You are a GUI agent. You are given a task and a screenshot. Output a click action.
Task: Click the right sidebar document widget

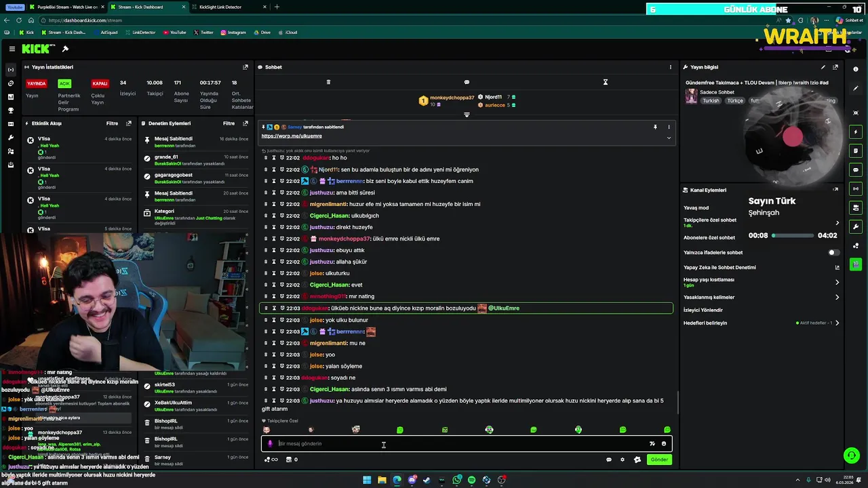(856, 150)
